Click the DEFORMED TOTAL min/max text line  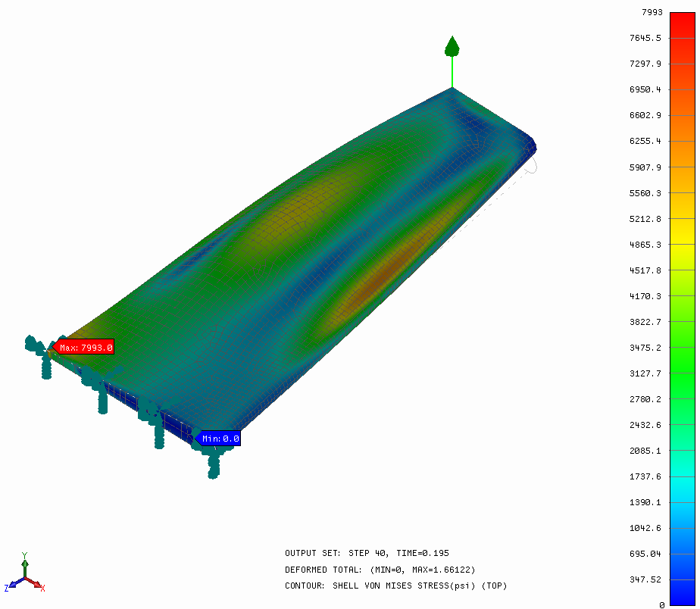click(x=380, y=570)
